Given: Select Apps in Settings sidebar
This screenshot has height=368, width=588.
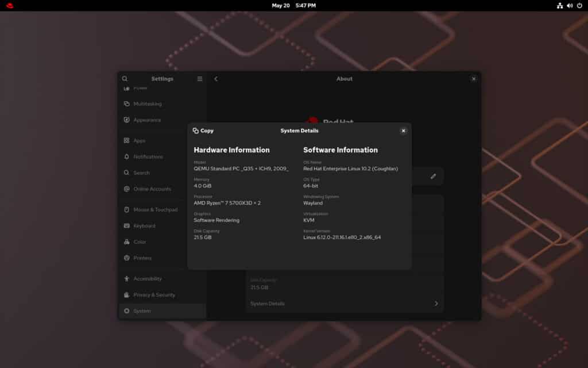Looking at the screenshot, I should (163, 140).
